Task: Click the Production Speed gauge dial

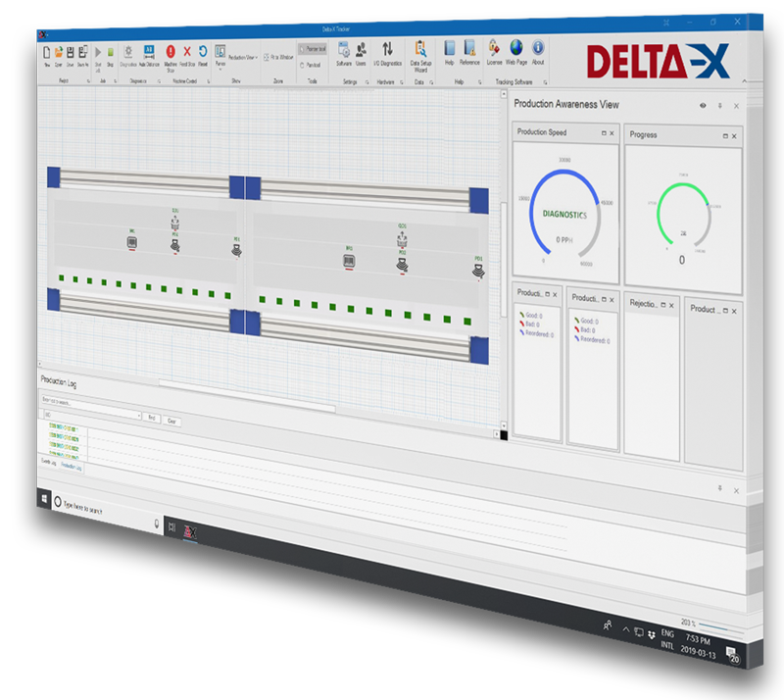Action: 564,213
